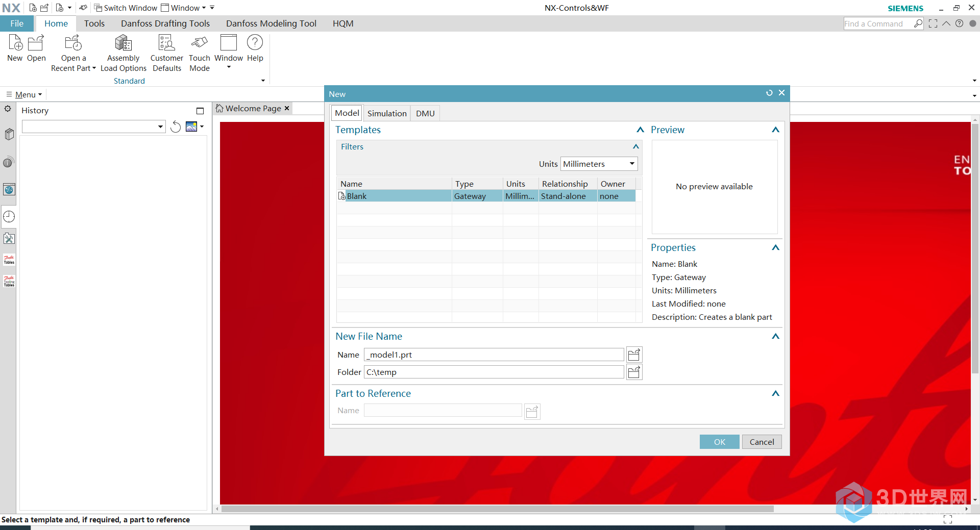Open the Units filter dropdown

(632, 164)
